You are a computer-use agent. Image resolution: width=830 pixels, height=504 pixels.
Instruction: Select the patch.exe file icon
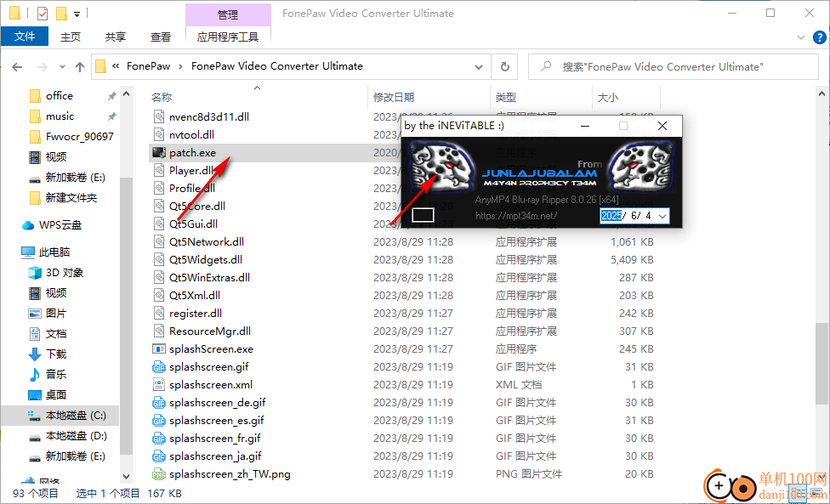pos(159,153)
